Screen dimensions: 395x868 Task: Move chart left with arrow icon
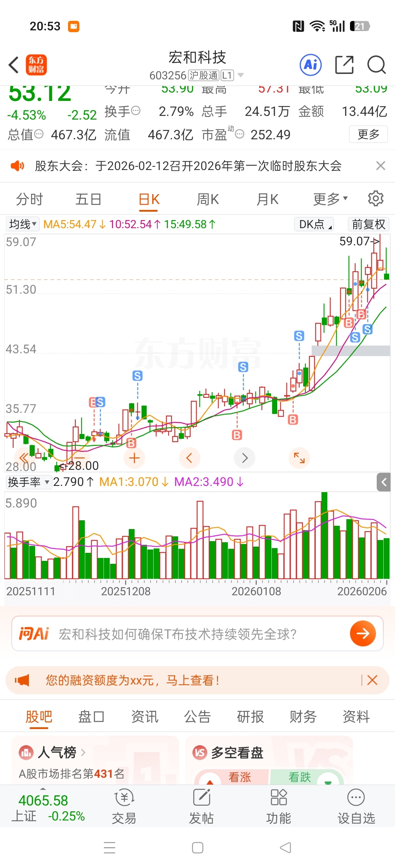point(189,458)
